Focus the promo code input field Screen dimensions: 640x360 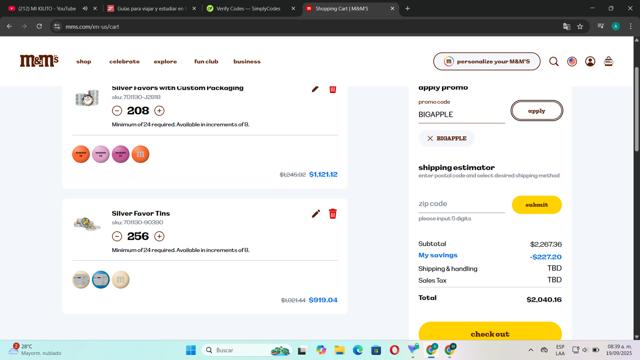(x=461, y=115)
